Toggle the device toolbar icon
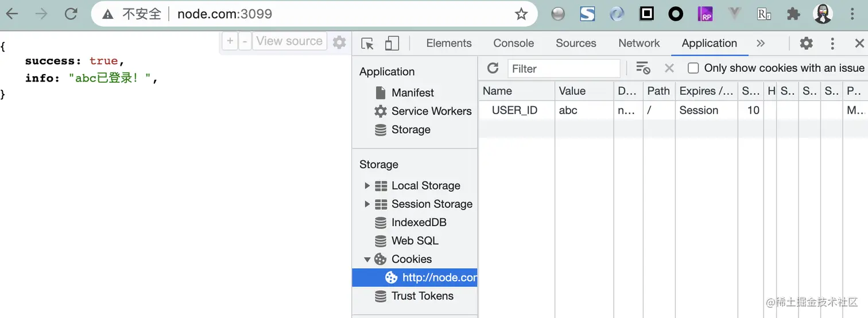The image size is (868, 318). coord(392,44)
